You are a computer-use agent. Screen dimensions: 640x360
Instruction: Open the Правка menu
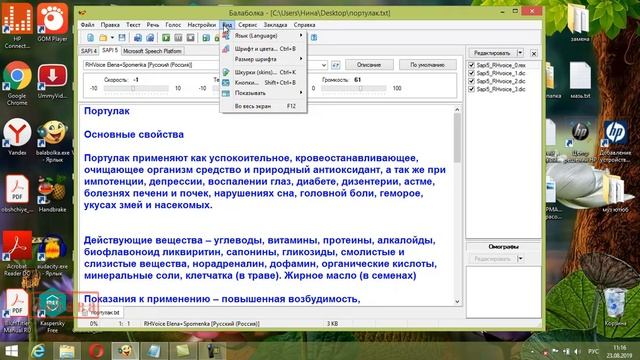[x=110, y=25]
